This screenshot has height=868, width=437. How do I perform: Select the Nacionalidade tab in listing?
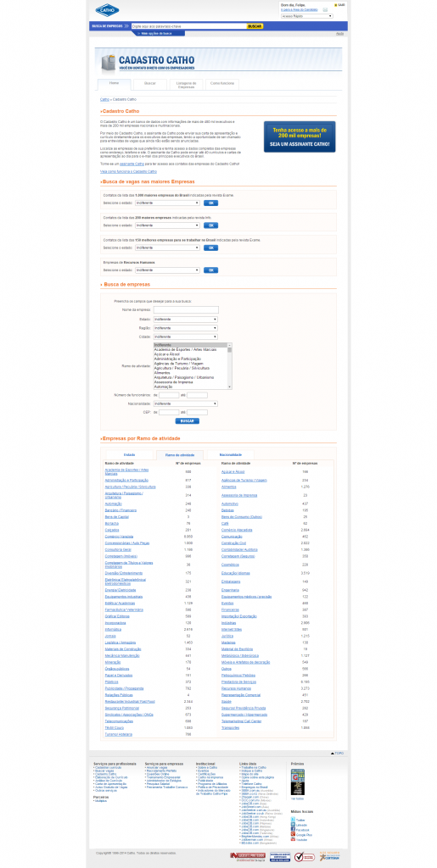click(229, 454)
